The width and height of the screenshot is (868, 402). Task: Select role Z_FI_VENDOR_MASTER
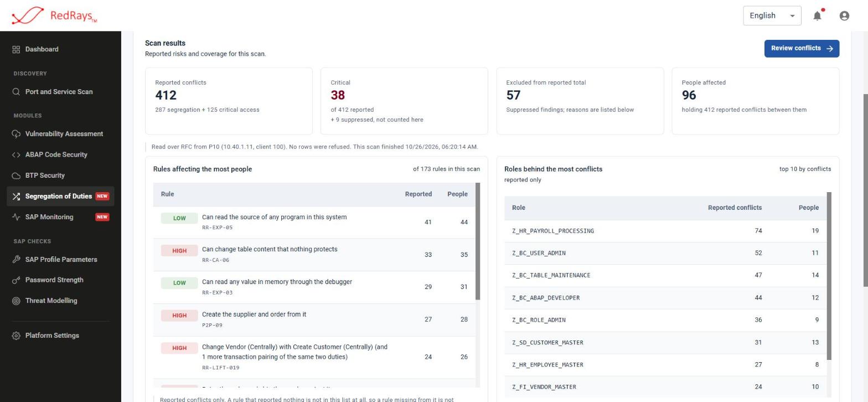coord(665,386)
